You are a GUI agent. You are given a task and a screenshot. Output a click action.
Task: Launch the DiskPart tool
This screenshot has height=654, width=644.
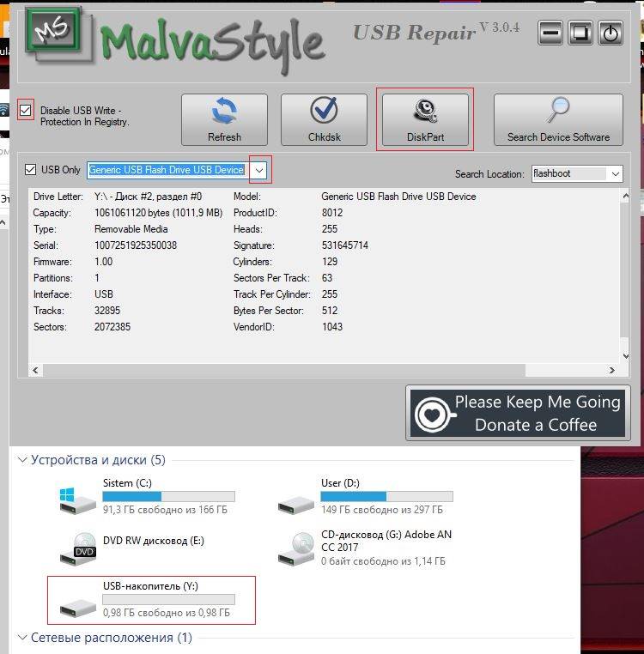tap(425, 119)
